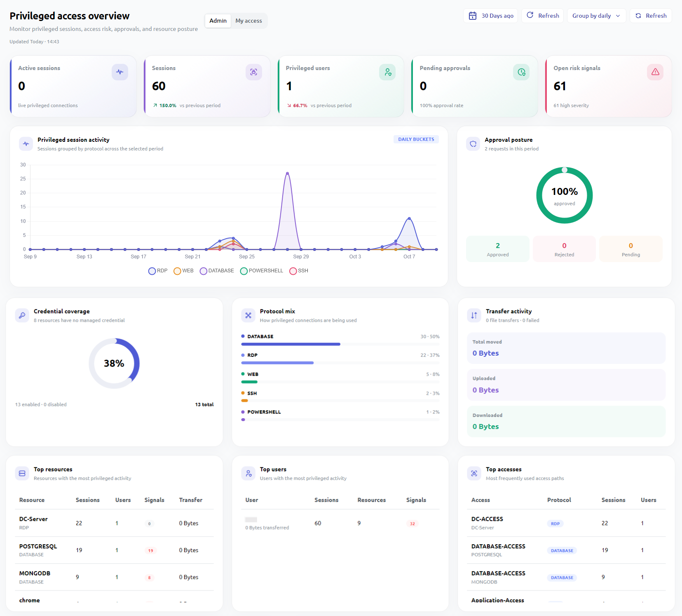Switch to the Admin tab
Viewport: 682px width, 616px height.
(218, 21)
